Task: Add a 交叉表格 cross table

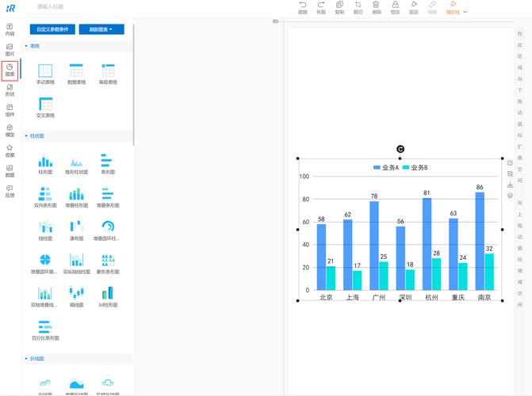Action: tap(45, 106)
